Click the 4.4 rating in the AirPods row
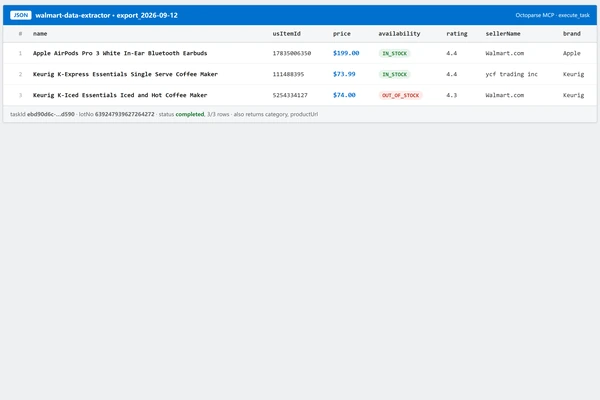 (x=451, y=53)
